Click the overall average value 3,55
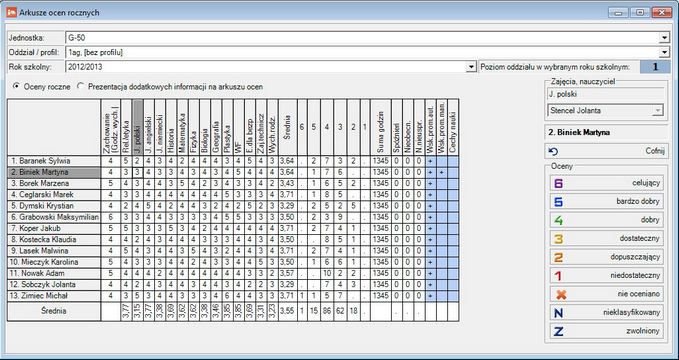 click(288, 311)
